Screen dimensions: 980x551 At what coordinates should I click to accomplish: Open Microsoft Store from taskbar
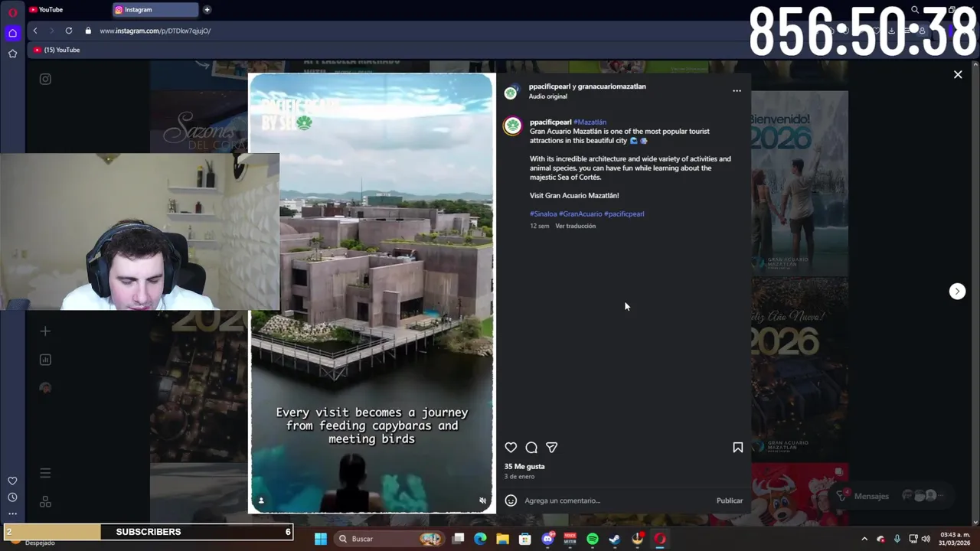(524, 539)
